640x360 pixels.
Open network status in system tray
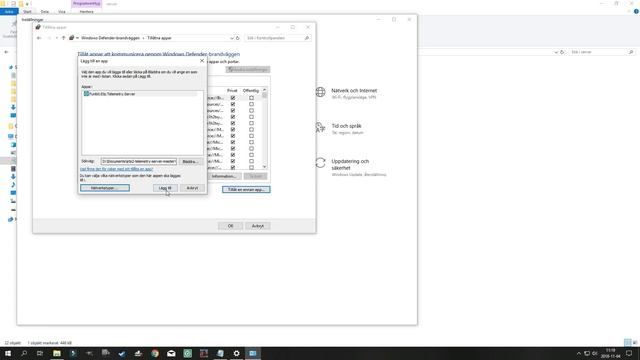tap(587, 353)
